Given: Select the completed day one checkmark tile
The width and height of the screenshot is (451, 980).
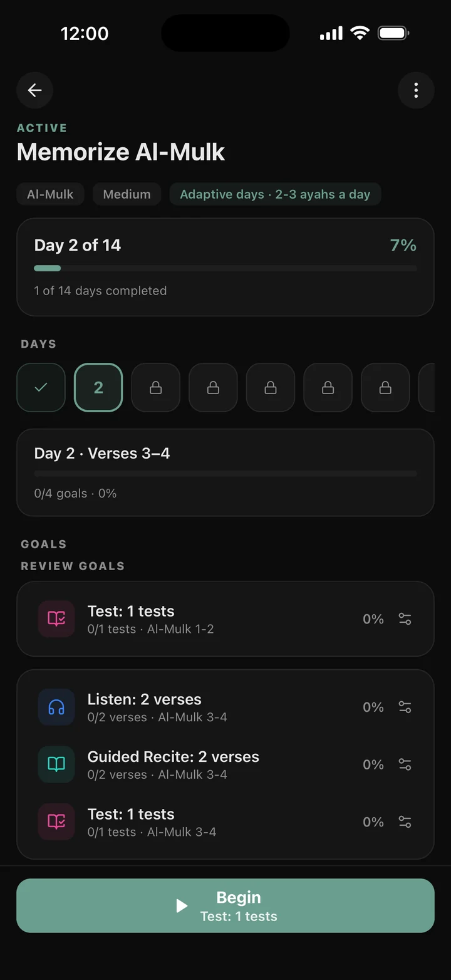Looking at the screenshot, I should pyautogui.click(x=41, y=388).
